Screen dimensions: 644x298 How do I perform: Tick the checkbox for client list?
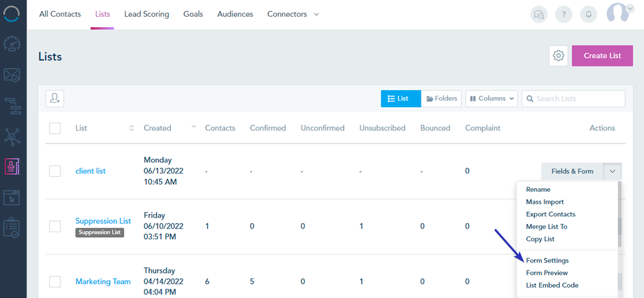pyautogui.click(x=55, y=171)
